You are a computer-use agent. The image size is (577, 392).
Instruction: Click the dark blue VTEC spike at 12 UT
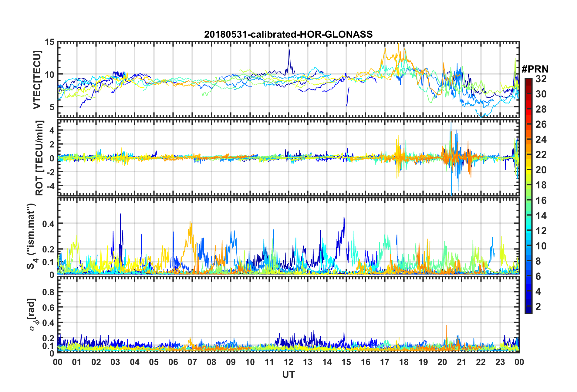pos(289,50)
